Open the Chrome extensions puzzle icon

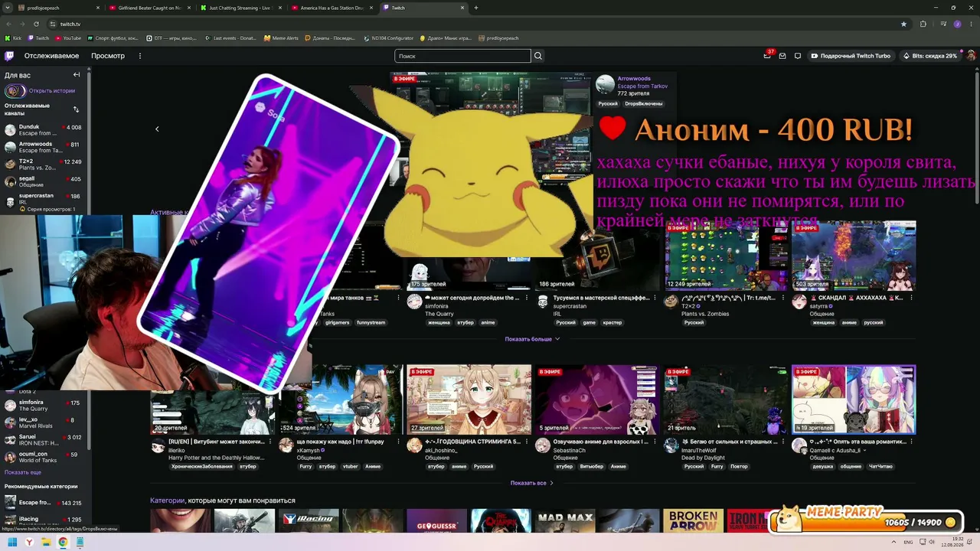[x=923, y=24]
